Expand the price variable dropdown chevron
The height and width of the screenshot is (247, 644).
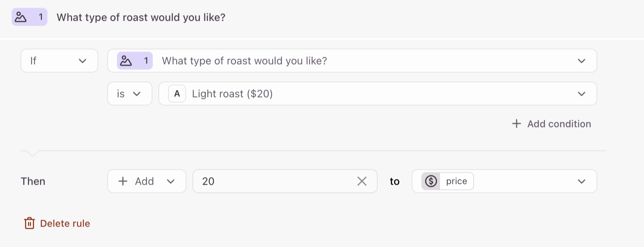click(x=581, y=182)
